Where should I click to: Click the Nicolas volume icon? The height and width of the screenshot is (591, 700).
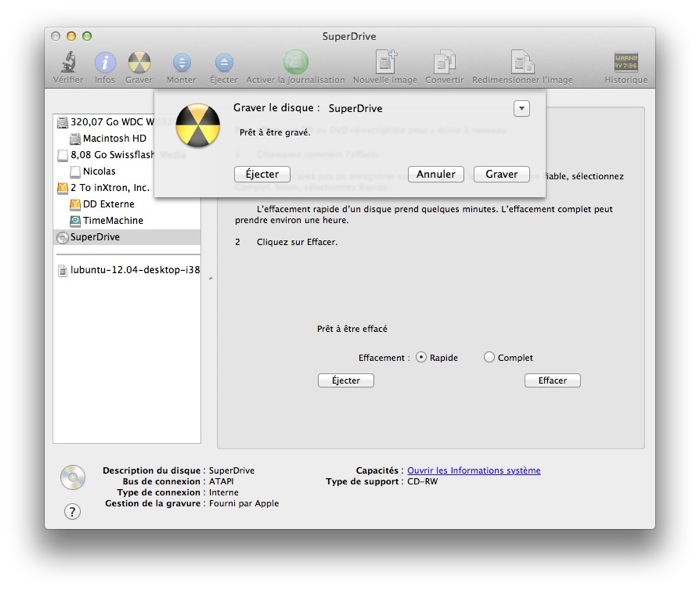[75, 172]
